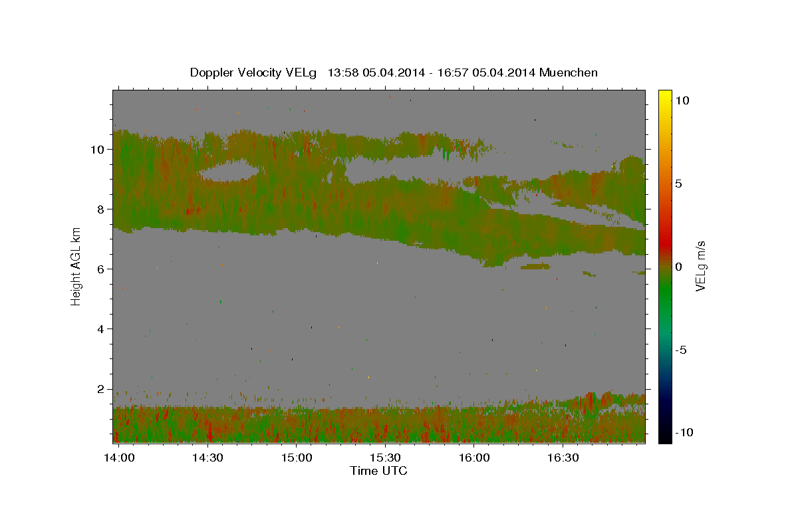The width and height of the screenshot is (798, 532).
Task: Click the height tick label '10' on y-axis
Action: (x=98, y=149)
